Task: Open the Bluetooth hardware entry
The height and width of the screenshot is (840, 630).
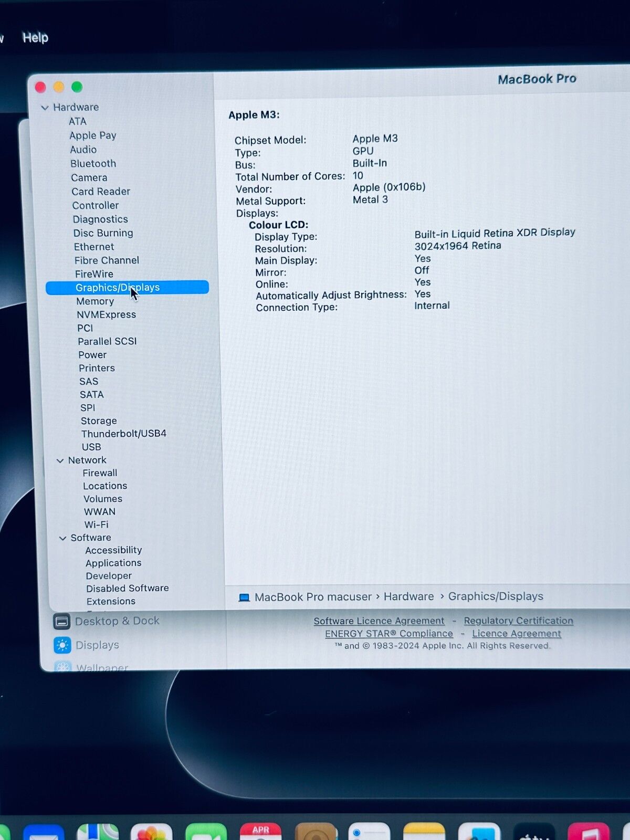Action: click(93, 164)
